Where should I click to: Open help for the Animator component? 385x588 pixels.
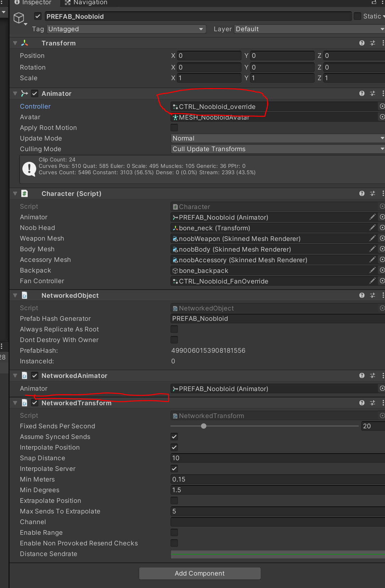[362, 93]
